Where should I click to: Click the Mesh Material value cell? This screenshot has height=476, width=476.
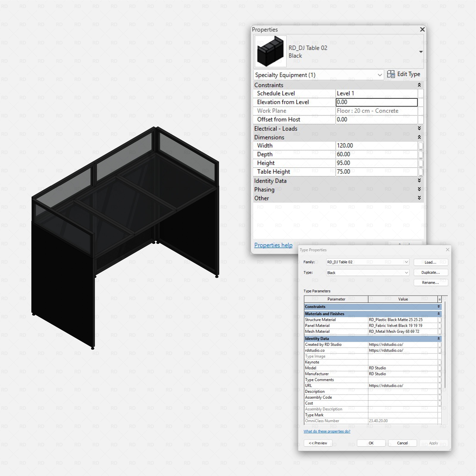403,331
